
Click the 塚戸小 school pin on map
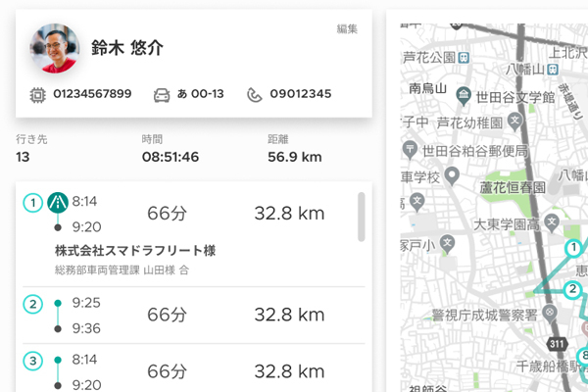coord(447,243)
